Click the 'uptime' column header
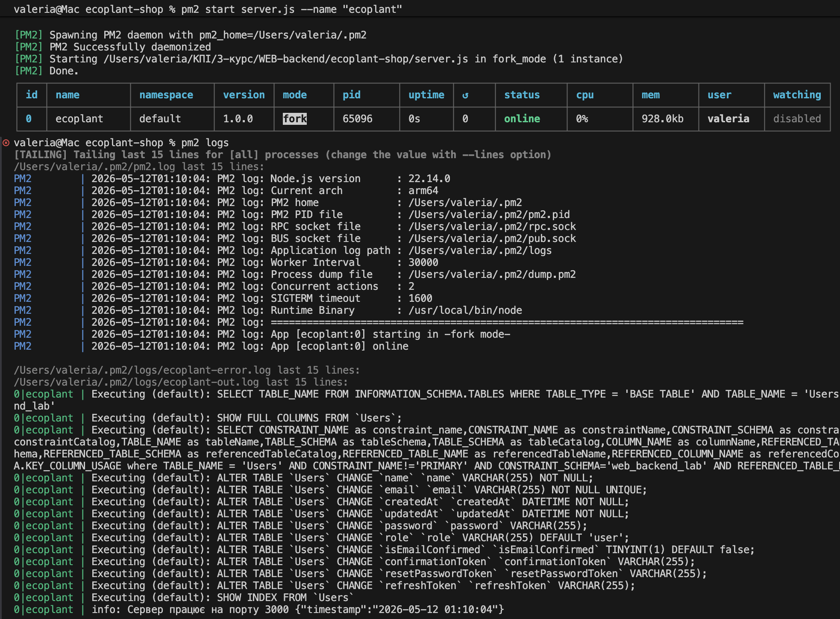 (426, 95)
